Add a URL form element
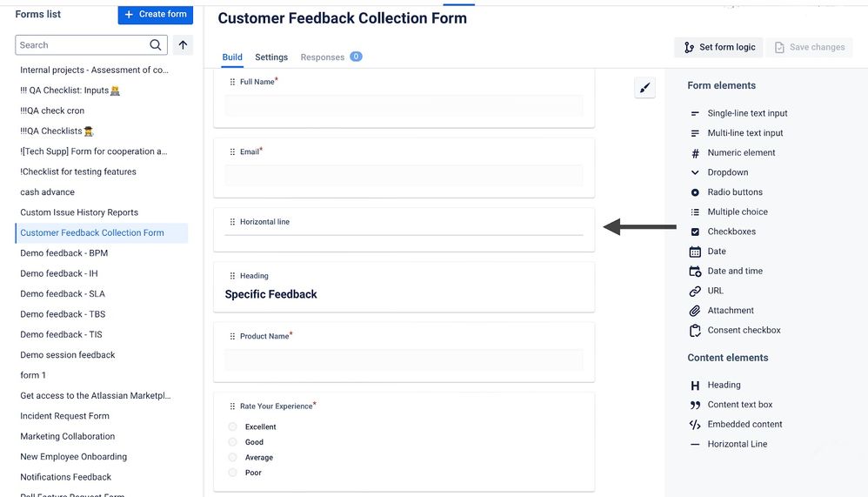Viewport: 868px width, 497px height. coord(706,291)
